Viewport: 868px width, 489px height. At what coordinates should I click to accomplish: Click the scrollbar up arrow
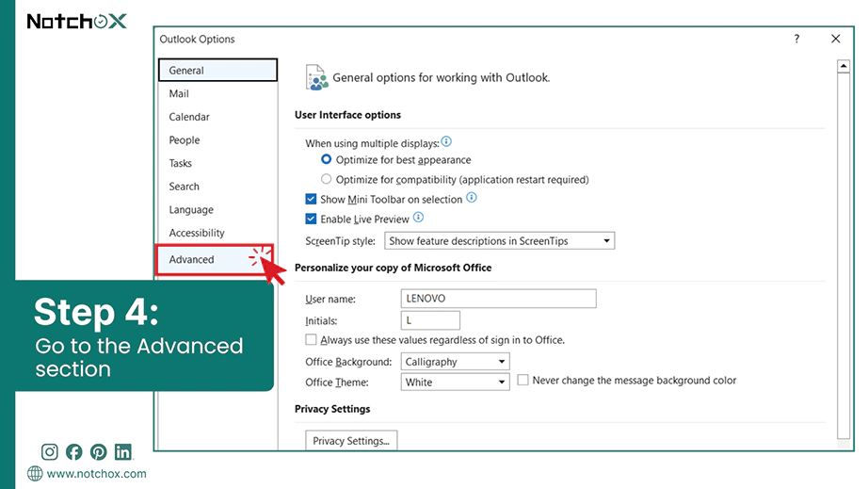(844, 67)
